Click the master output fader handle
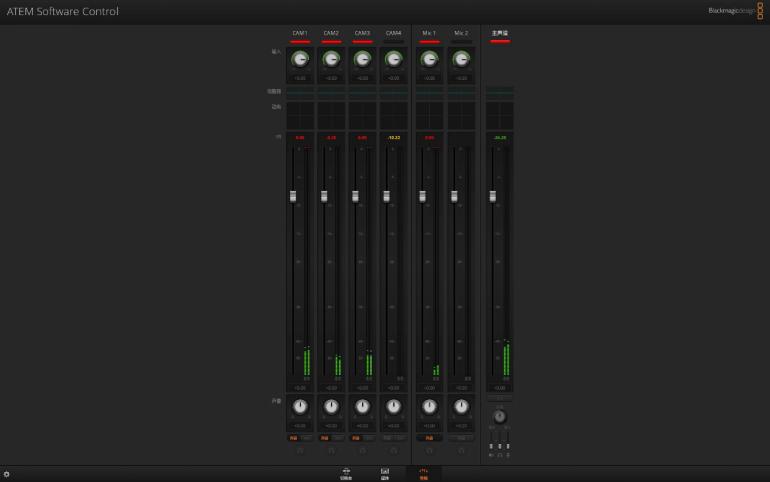 pos(493,195)
